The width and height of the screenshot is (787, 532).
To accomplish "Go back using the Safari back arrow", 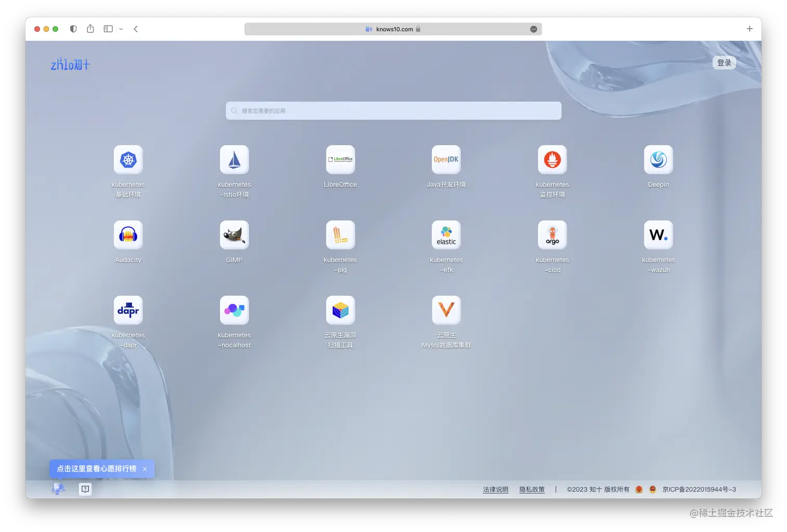I will click(136, 29).
